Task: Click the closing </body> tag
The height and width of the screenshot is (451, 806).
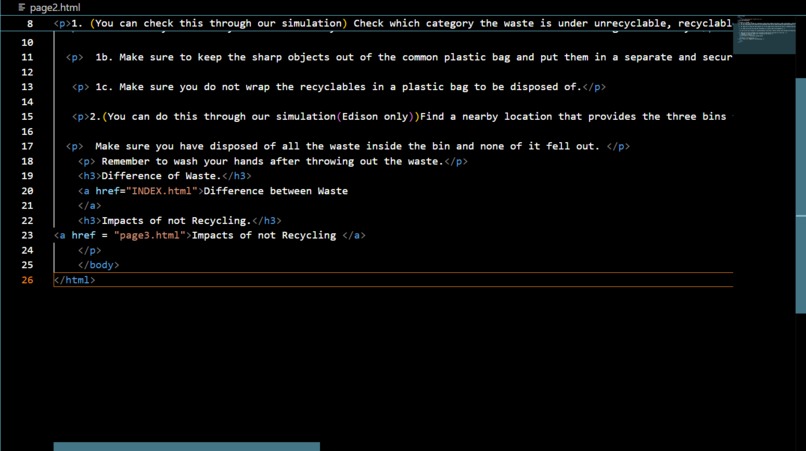Action: click(99, 265)
